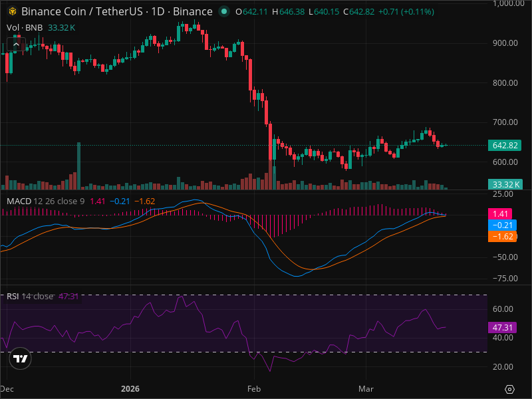Click the 20.00 RSI scale label

click(503, 367)
